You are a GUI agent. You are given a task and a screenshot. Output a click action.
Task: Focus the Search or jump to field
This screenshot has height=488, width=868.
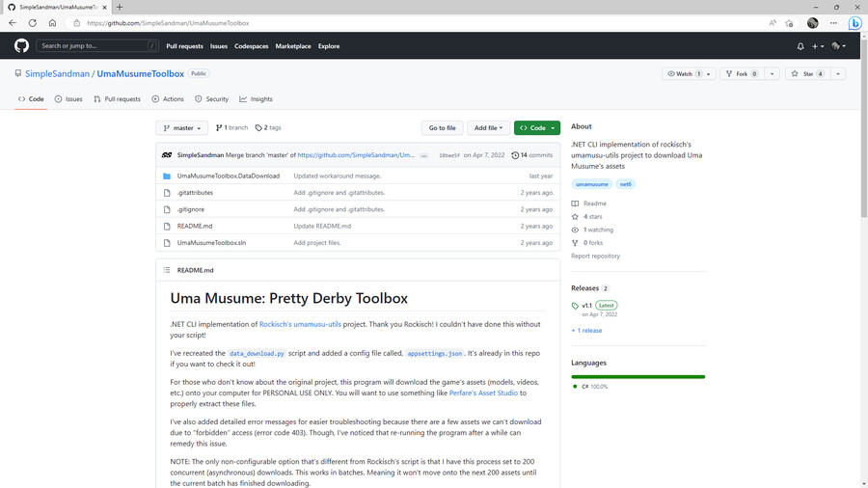(x=97, y=46)
